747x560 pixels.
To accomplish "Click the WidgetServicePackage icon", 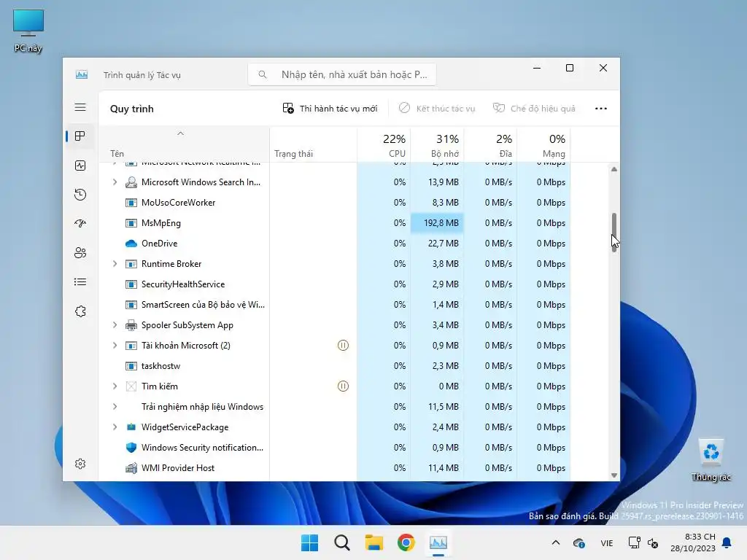I will tap(131, 427).
